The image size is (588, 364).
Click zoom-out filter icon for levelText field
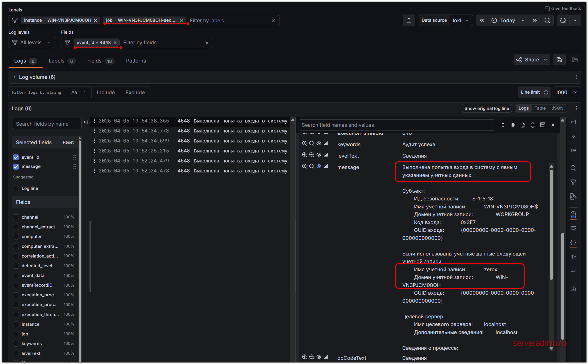(x=311, y=155)
